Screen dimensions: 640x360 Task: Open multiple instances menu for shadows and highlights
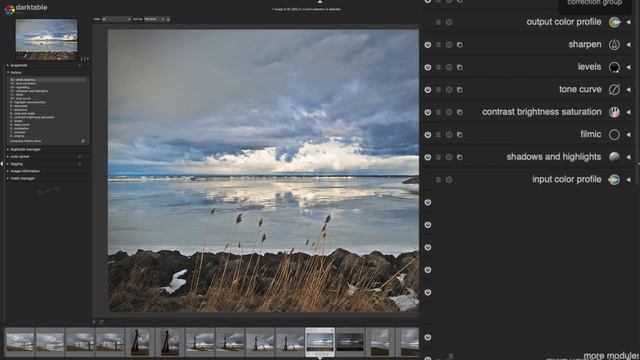460,157
